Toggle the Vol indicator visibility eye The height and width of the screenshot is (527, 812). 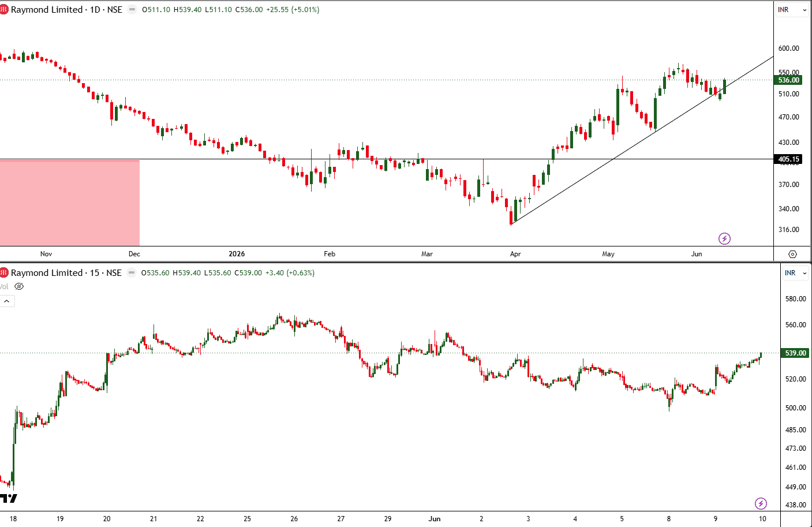pos(19,286)
